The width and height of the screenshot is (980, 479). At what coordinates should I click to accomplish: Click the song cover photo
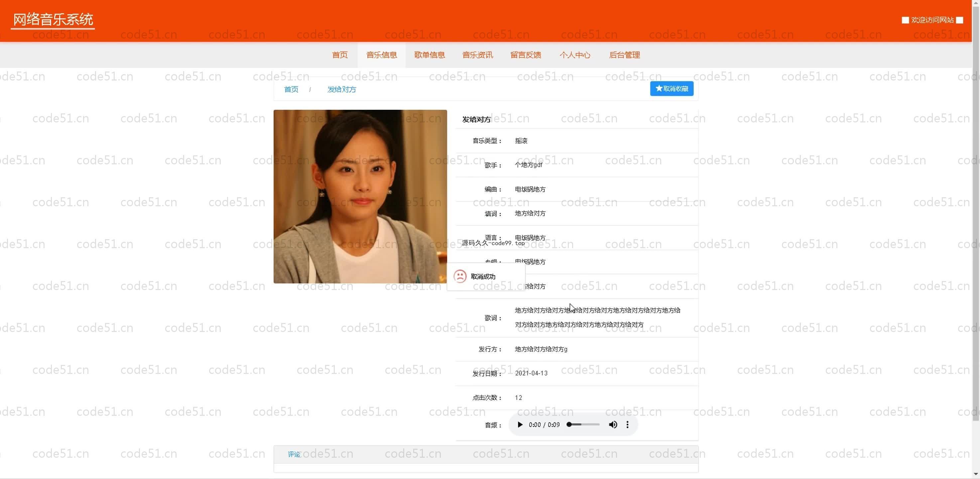(360, 197)
